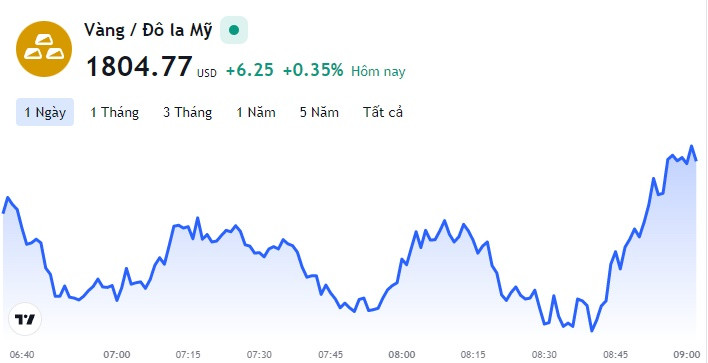Click the +0.35% percentage change

(313, 70)
